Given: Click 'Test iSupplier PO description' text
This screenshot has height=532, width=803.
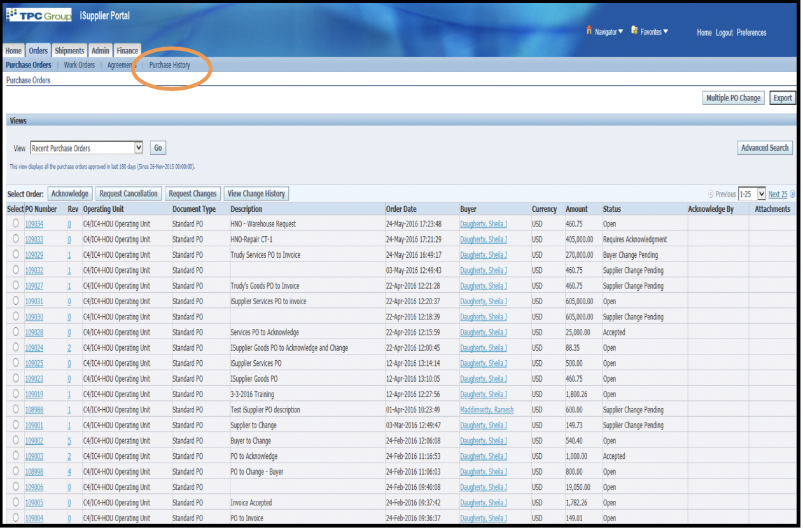Looking at the screenshot, I should coord(265,410).
